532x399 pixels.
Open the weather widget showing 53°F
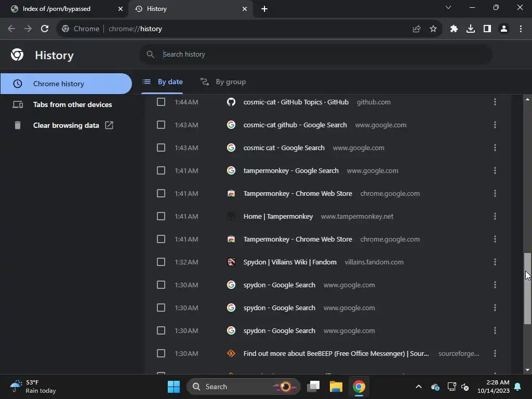(33, 387)
